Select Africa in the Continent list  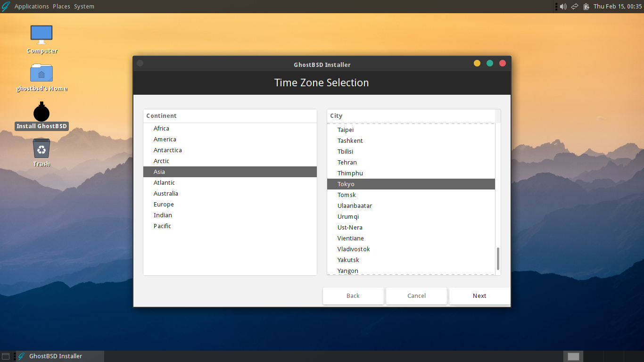click(230, 129)
